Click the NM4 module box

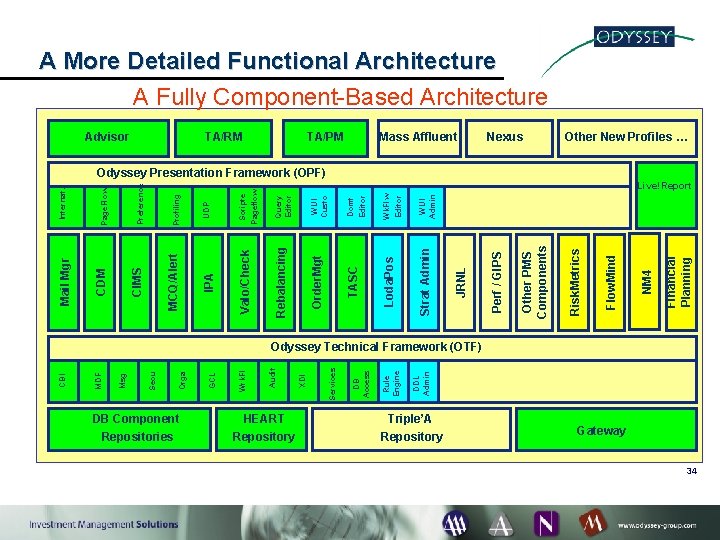coord(645,281)
